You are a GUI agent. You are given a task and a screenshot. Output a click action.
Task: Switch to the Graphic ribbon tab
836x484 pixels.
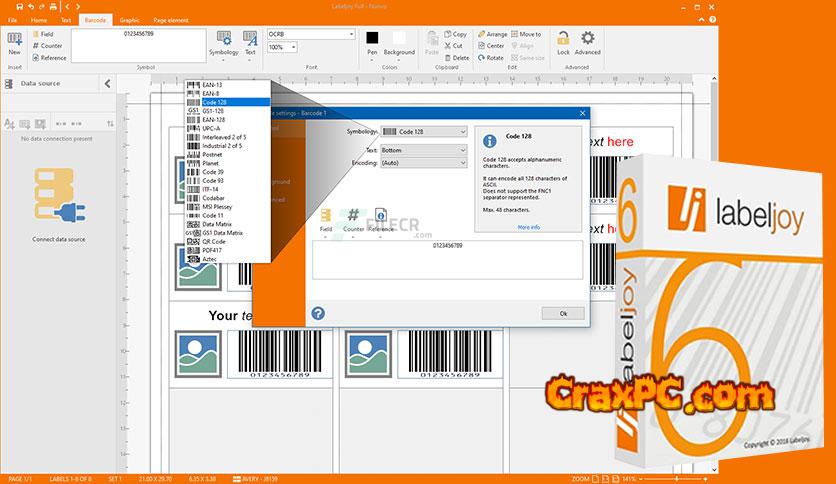129,19
